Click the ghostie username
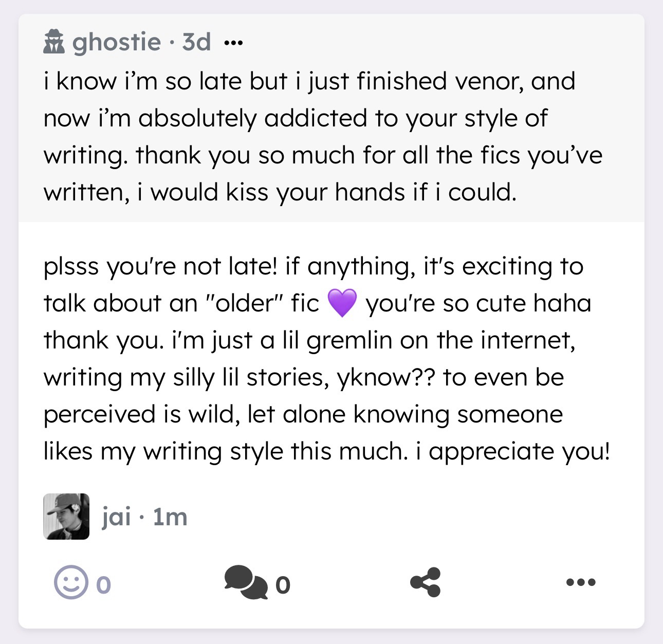Image resolution: width=663 pixels, height=644 pixels. point(117,42)
